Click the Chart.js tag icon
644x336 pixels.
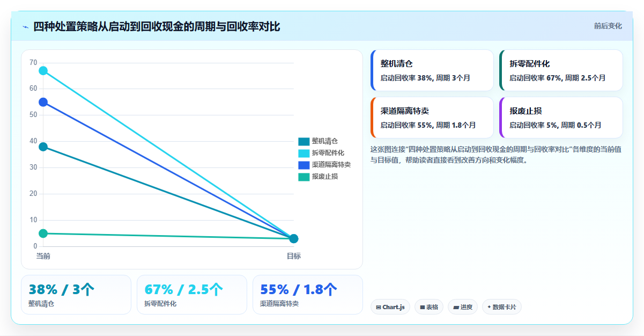379,307
